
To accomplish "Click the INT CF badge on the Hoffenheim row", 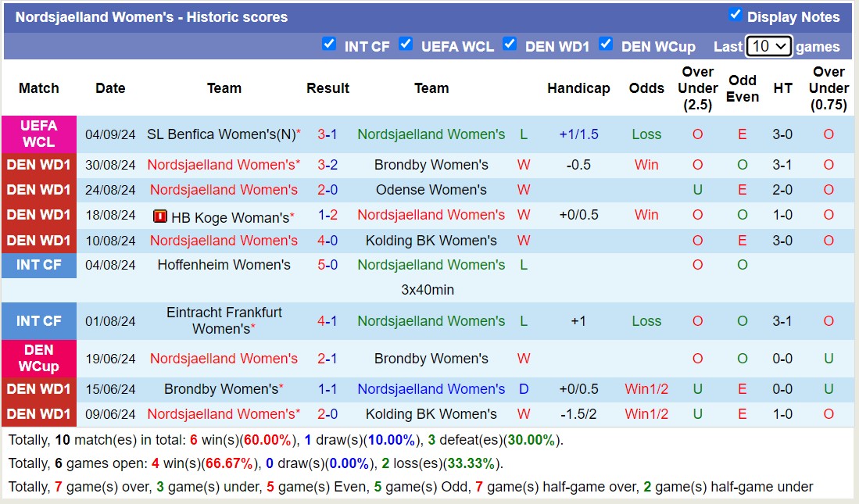I will [39, 265].
